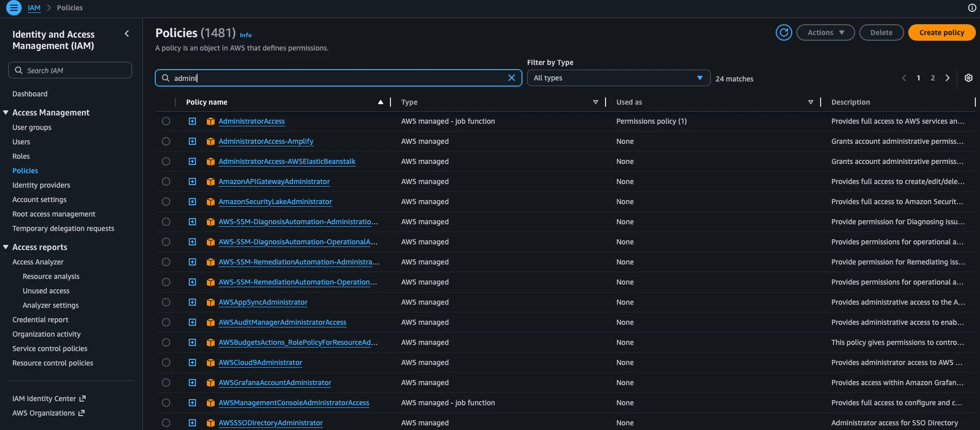Select the AWSCloud9Administrator radio button
This screenshot has height=430, width=980.
tap(166, 362)
